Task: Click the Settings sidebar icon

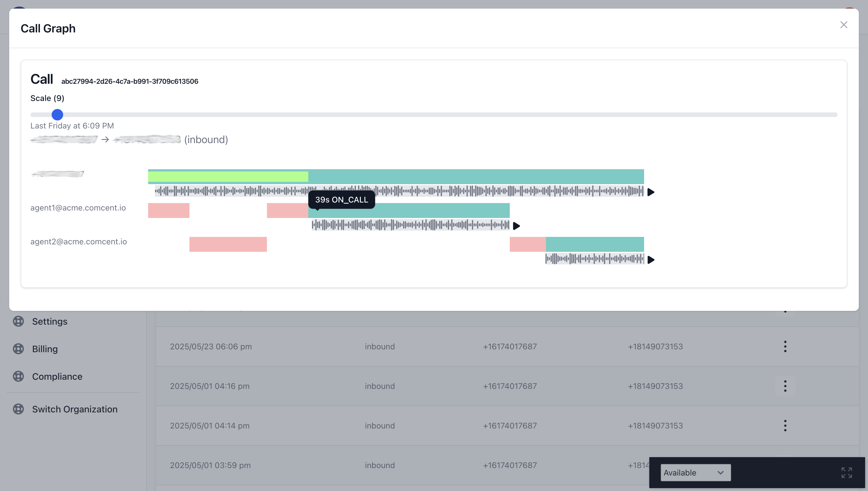Action: [x=18, y=321]
